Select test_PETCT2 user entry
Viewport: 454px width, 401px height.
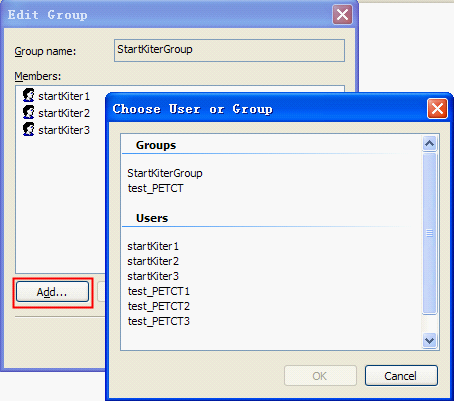pos(159,306)
